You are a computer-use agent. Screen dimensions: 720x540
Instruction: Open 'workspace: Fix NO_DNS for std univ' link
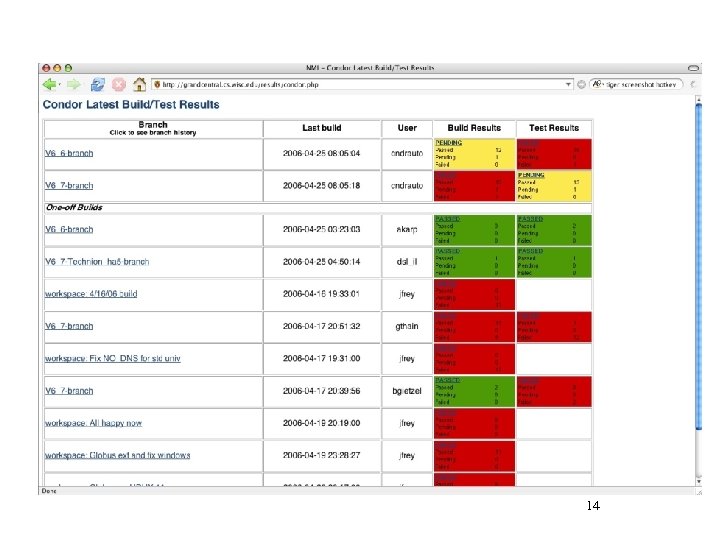(112, 359)
